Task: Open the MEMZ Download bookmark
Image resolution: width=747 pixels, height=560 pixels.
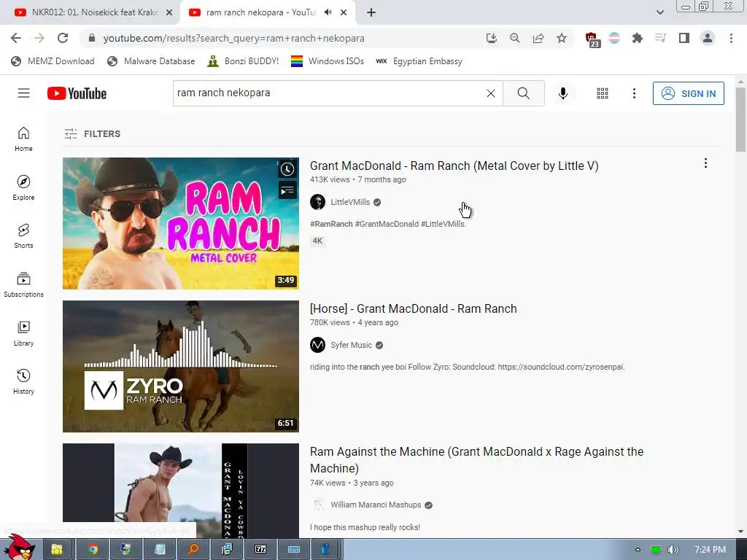Action: 53,61
